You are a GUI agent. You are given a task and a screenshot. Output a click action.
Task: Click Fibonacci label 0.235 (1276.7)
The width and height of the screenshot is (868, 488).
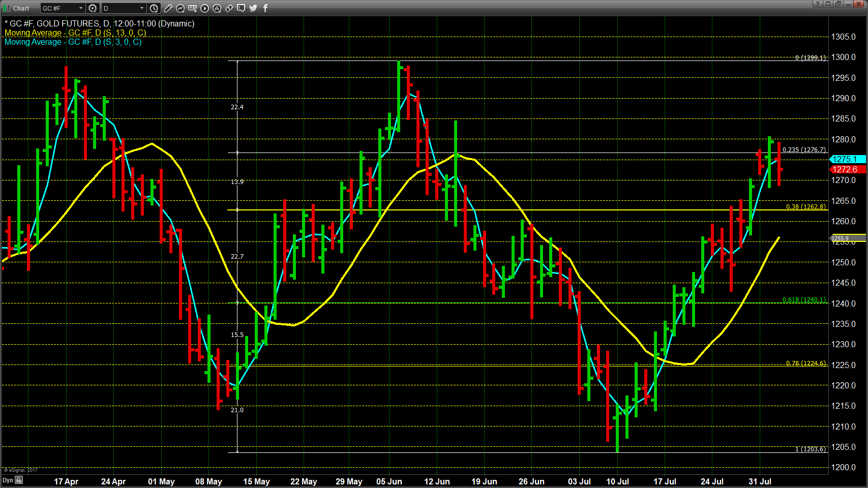coord(804,149)
